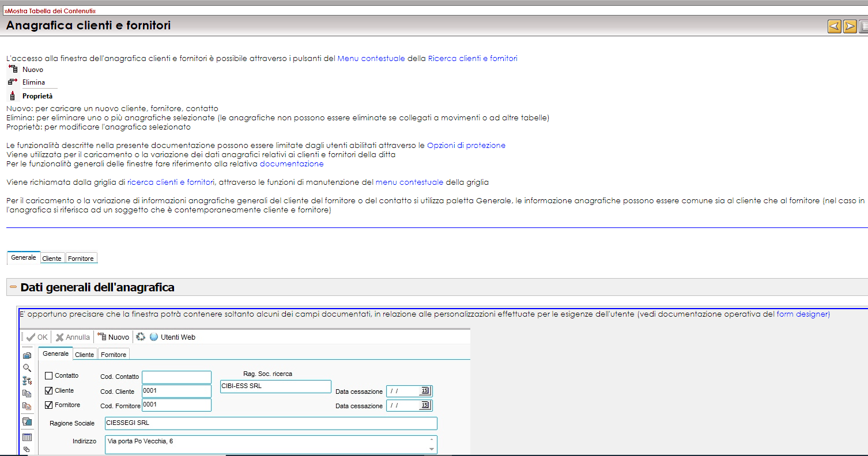This screenshot has height=456, width=868.
Task: Click Nuovo in the form toolbar
Action: pos(113,337)
